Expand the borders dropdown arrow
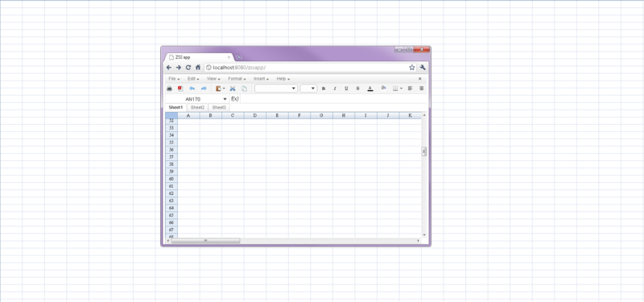This screenshot has width=644, height=302. (x=401, y=89)
